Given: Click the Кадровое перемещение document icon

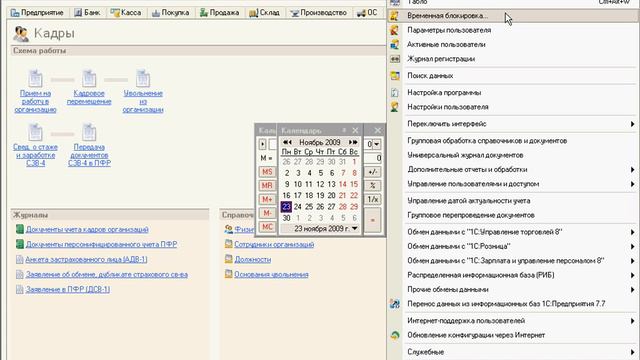Looking at the screenshot, I should [x=89, y=78].
